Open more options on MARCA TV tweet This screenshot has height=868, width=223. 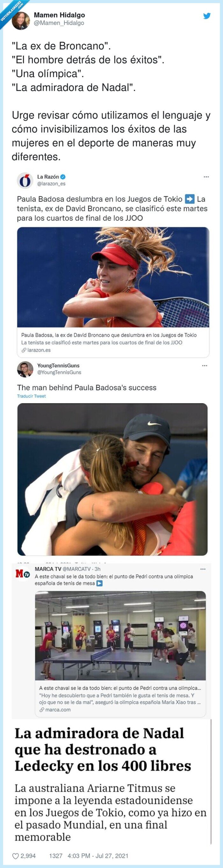point(203,569)
